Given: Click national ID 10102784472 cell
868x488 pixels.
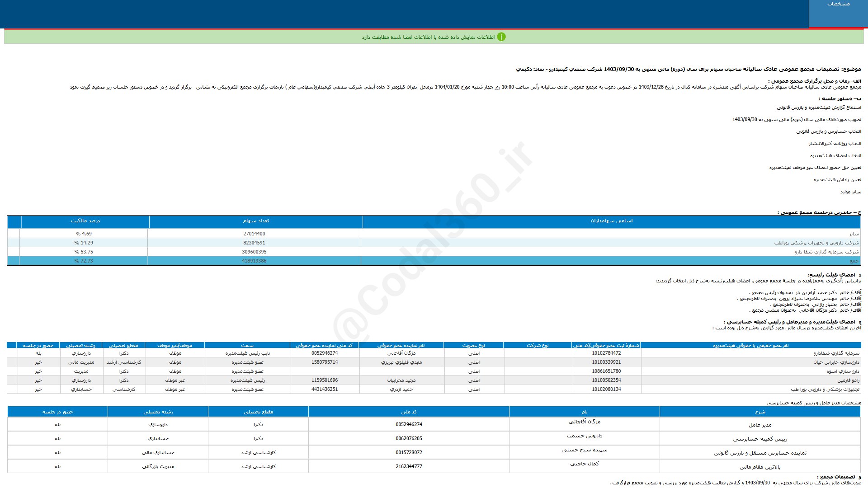Looking at the screenshot, I should pos(606,353).
